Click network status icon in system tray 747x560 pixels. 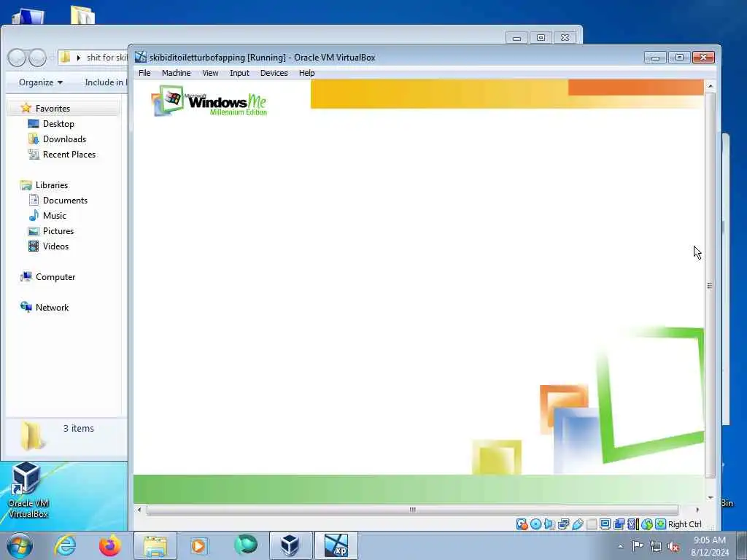tap(656, 546)
